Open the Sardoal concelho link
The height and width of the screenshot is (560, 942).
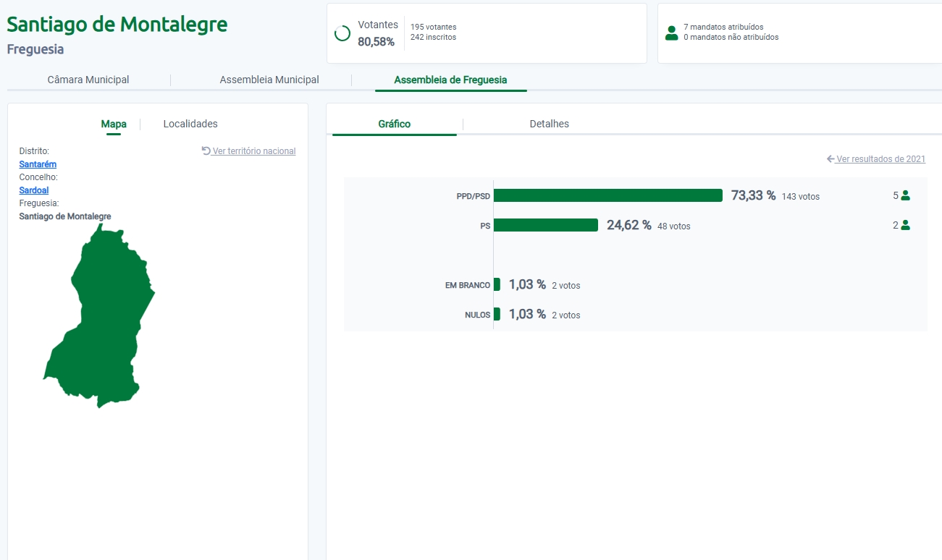[34, 190]
